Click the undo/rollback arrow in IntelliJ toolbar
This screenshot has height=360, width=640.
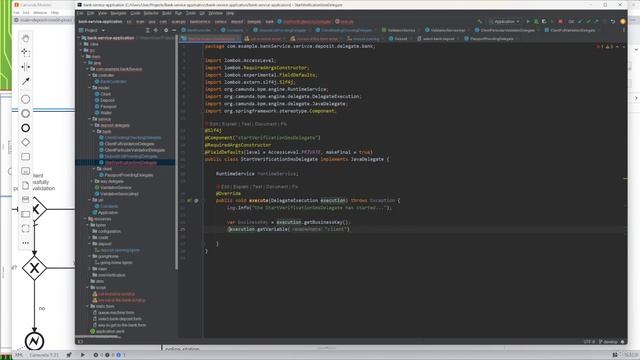coord(613,21)
